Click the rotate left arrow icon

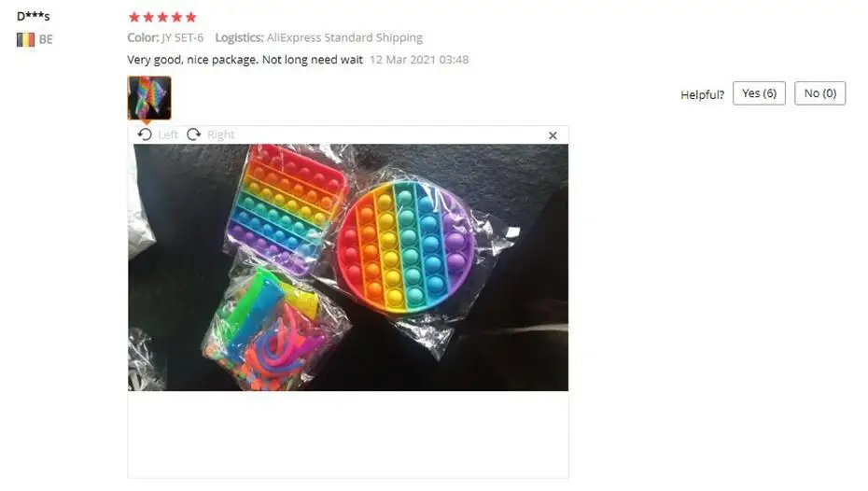click(x=145, y=134)
